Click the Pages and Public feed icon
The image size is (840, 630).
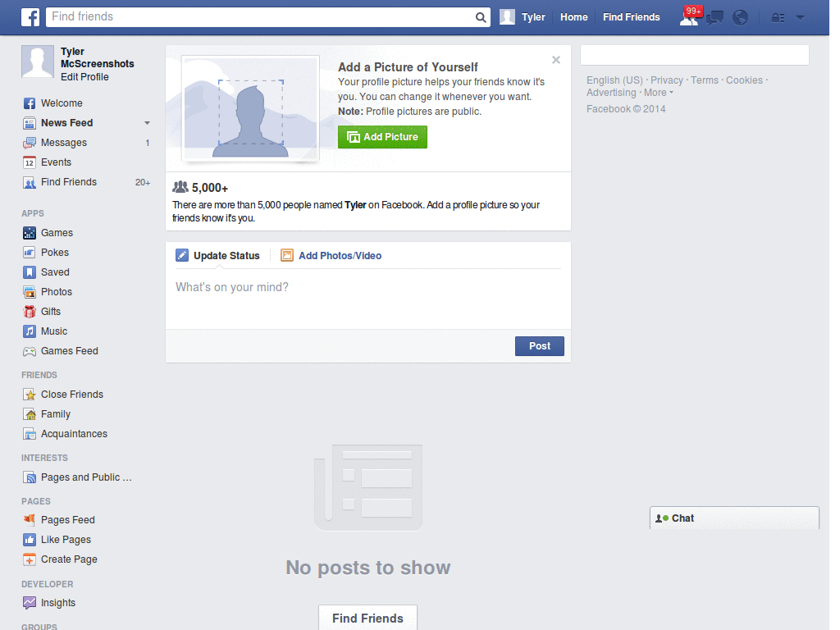pyautogui.click(x=30, y=477)
